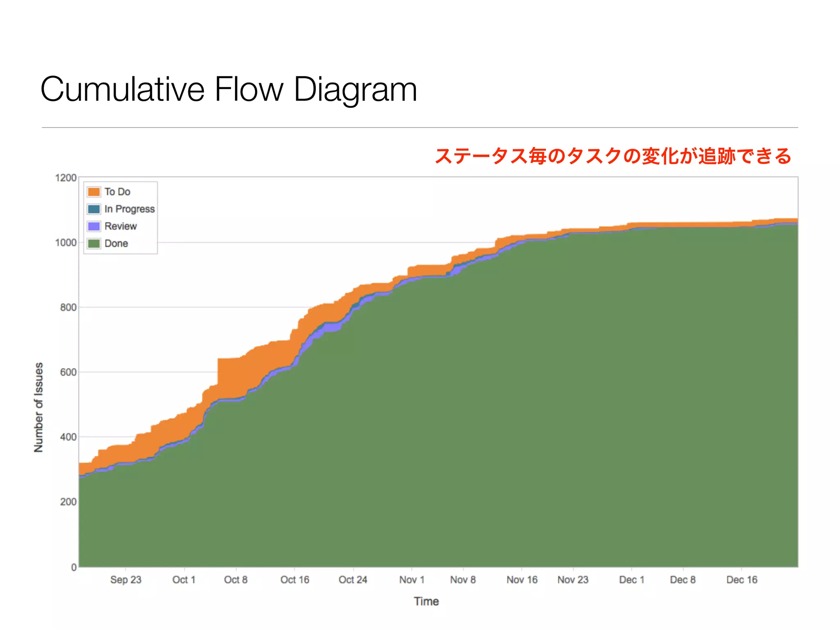Click the green Done legend swatch
This screenshot has width=840, height=630.
[94, 244]
